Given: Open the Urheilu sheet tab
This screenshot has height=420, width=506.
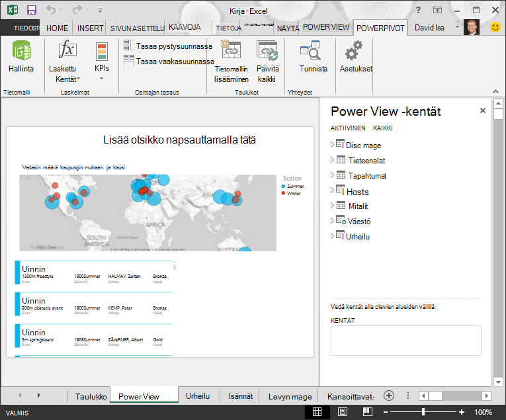Looking at the screenshot, I should [198, 396].
